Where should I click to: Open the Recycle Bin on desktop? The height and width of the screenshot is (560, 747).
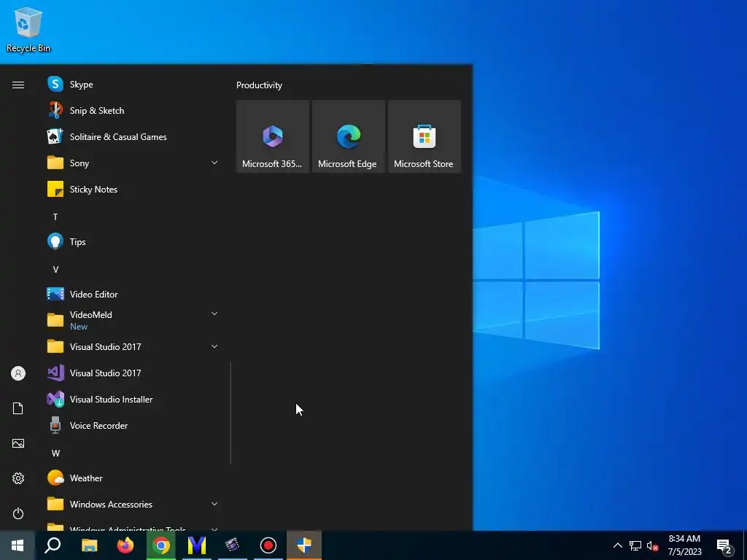click(28, 29)
